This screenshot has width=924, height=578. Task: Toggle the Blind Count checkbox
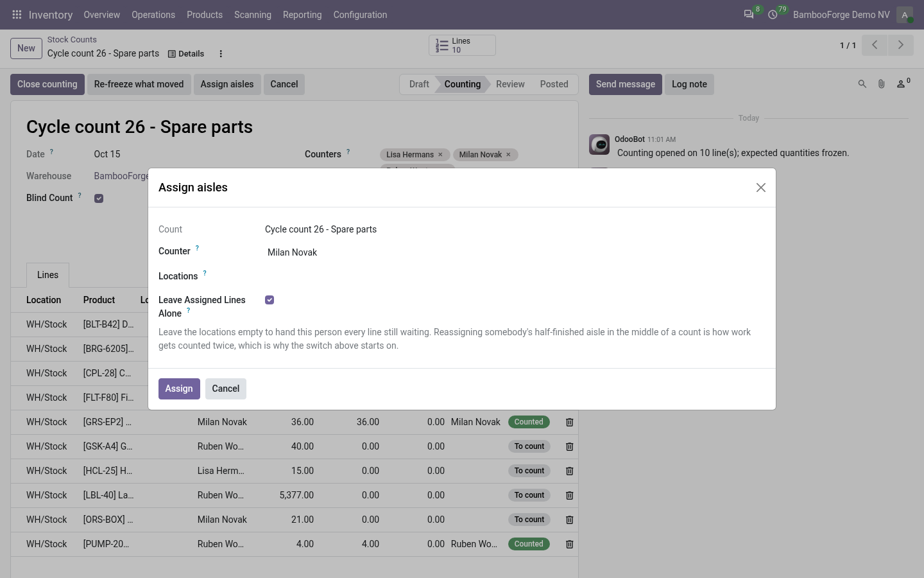[99, 198]
